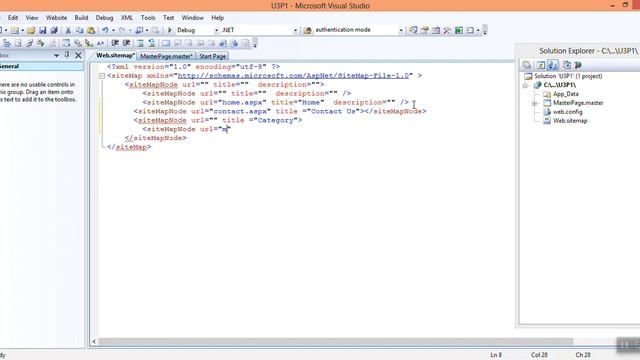Select App_Data folder in Solution Explorer
This screenshot has height=360, width=640.
[x=565, y=94]
